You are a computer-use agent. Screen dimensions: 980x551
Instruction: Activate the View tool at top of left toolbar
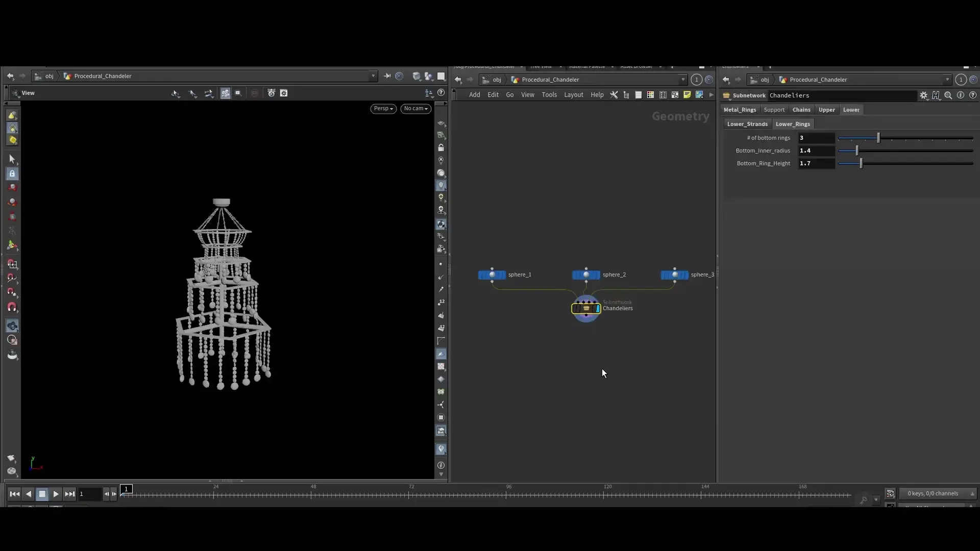click(12, 115)
